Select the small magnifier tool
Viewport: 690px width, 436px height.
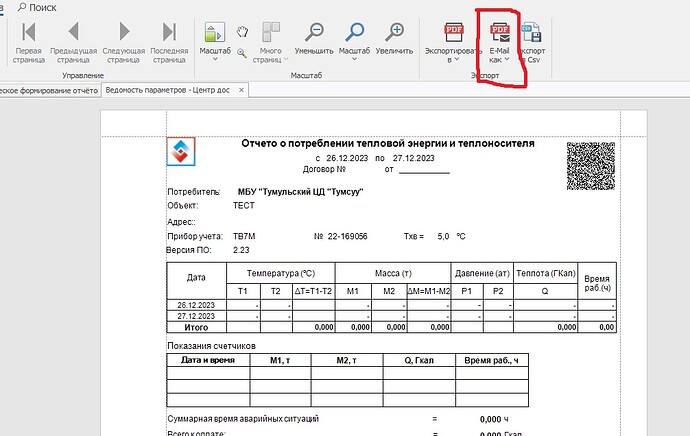[x=242, y=53]
